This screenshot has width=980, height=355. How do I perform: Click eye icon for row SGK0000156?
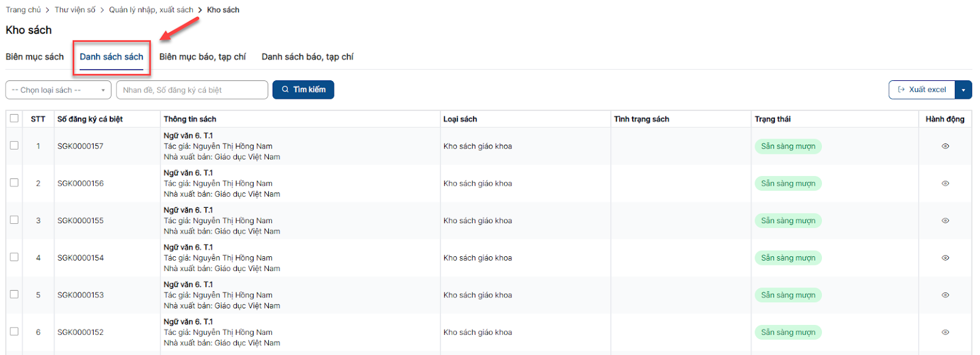click(945, 183)
